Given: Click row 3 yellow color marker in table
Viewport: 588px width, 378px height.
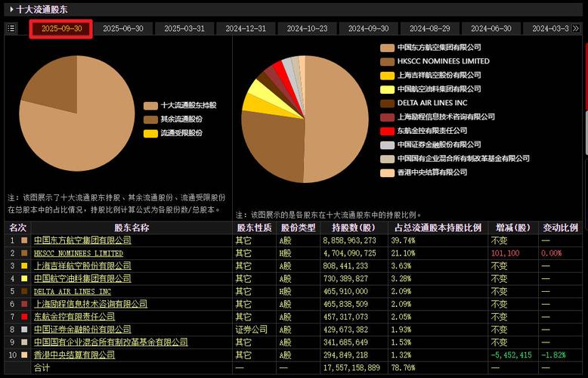Looking at the screenshot, I should [x=24, y=266].
